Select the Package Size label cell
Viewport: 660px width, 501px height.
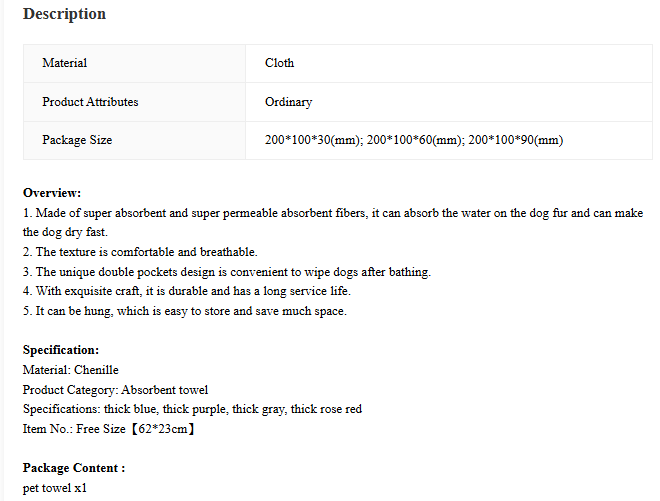click(x=134, y=140)
